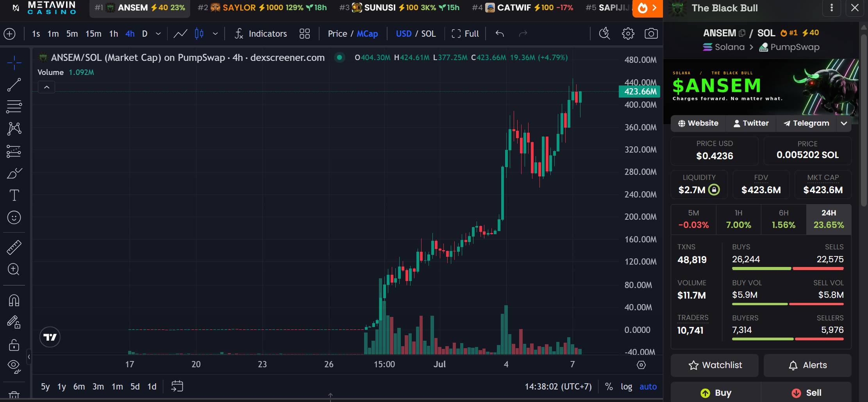Image resolution: width=868 pixels, height=402 pixels.
Task: Open quick search lightning magnifier
Action: (604, 34)
